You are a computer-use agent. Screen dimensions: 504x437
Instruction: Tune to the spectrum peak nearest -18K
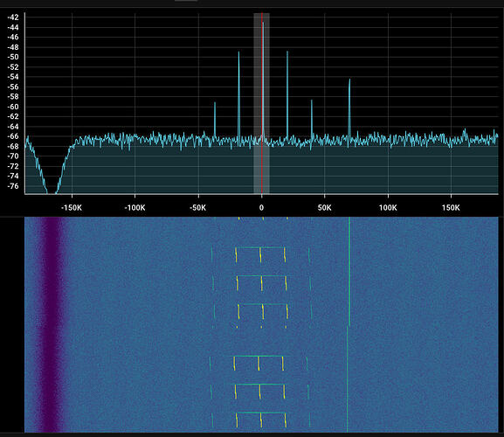(238, 95)
